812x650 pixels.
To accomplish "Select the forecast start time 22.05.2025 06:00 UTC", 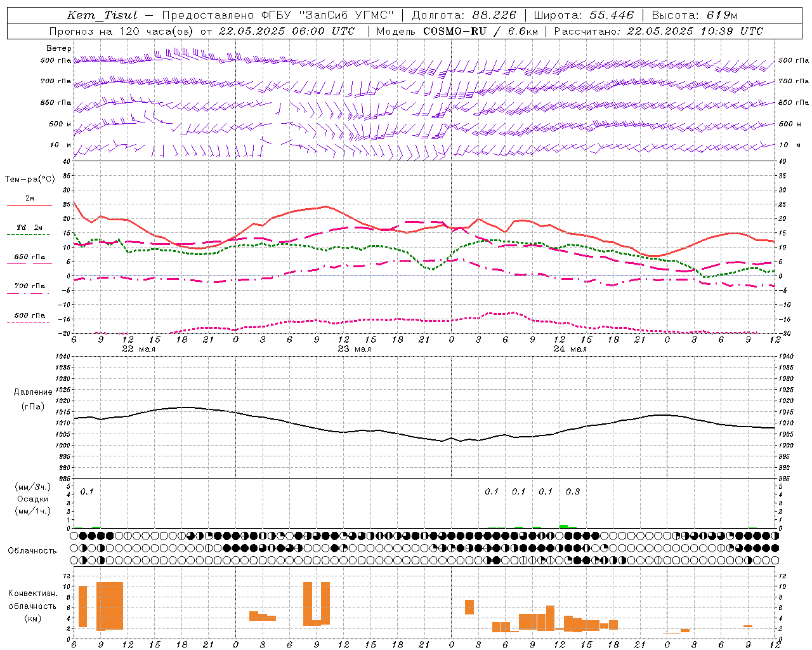I will [x=287, y=31].
